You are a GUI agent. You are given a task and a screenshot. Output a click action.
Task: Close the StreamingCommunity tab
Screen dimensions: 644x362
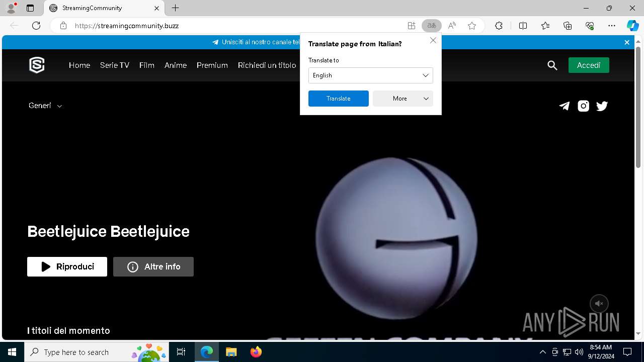(156, 8)
